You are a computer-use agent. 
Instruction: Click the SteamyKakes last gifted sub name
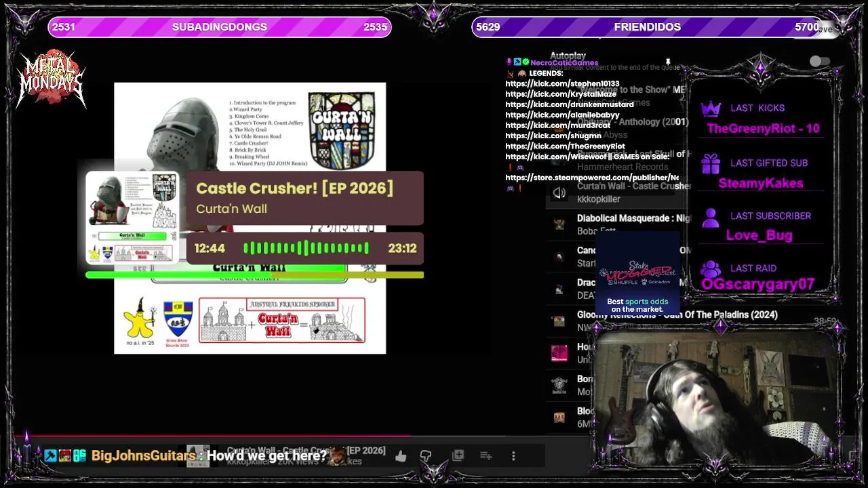click(761, 184)
